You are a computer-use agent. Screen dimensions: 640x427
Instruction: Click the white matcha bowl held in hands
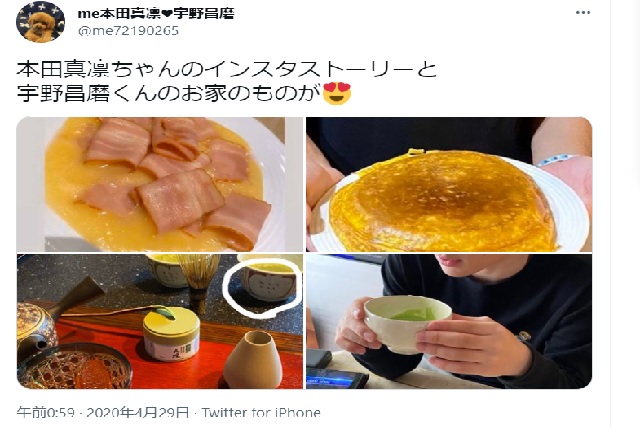click(x=407, y=323)
